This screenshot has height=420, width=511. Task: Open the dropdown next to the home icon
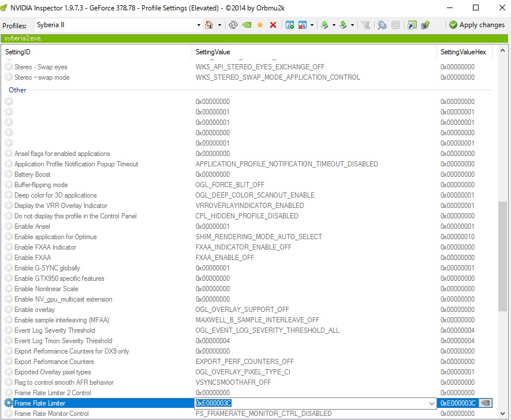tap(219, 25)
